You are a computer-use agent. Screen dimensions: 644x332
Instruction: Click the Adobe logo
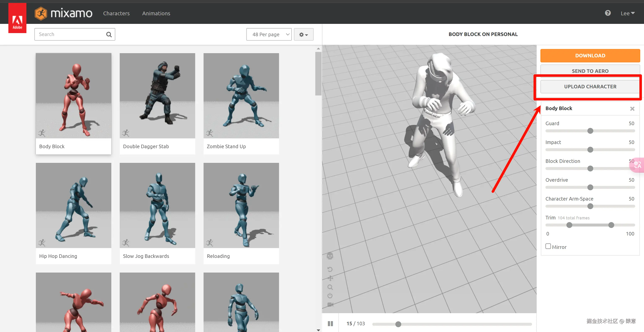click(x=17, y=18)
